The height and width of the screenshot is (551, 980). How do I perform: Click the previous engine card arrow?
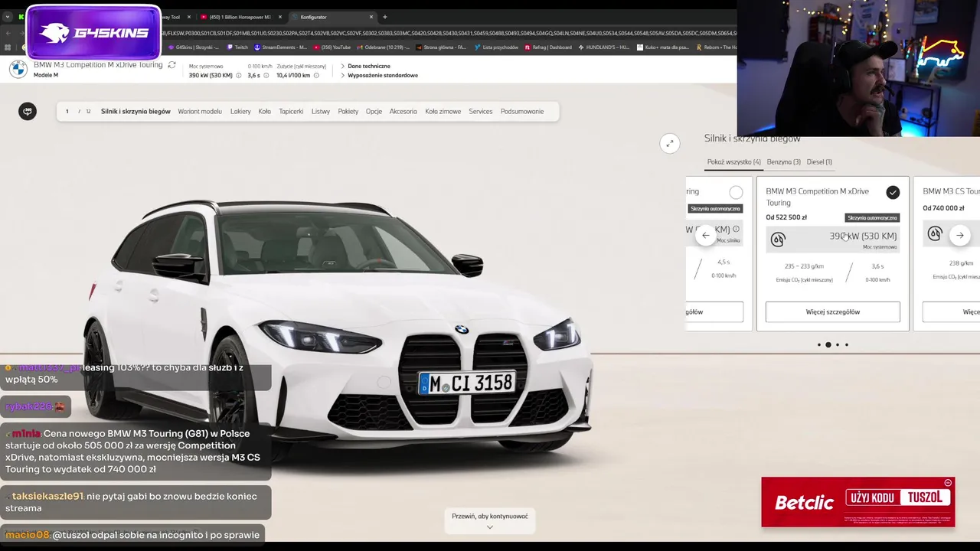pos(706,236)
